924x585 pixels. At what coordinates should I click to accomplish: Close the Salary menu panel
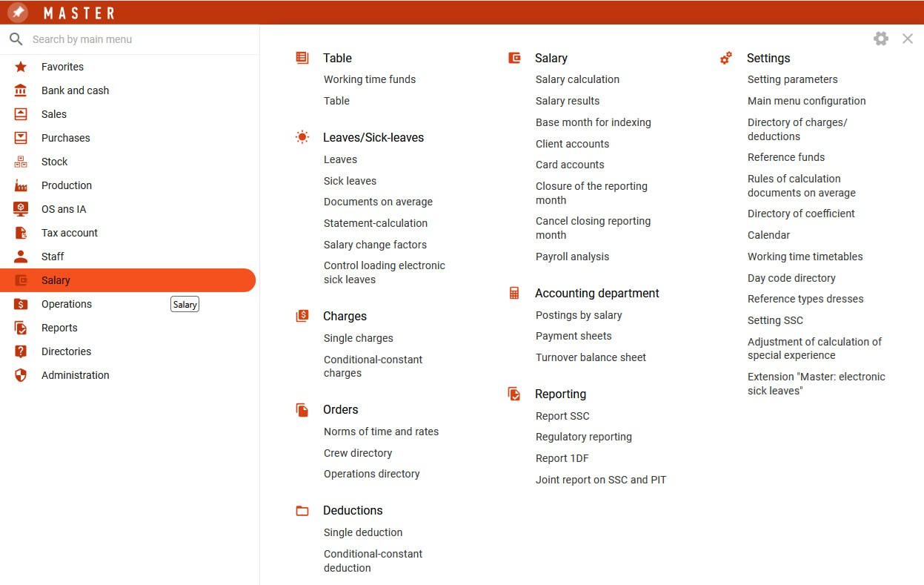point(907,39)
